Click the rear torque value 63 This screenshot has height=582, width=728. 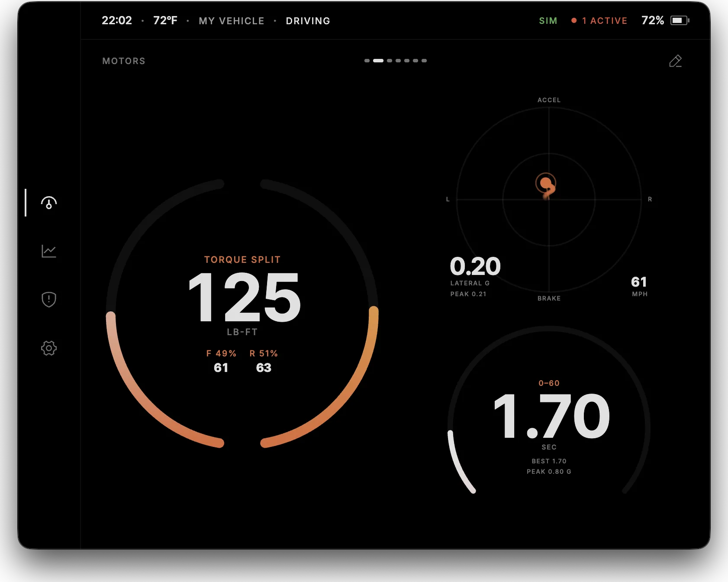point(264,368)
